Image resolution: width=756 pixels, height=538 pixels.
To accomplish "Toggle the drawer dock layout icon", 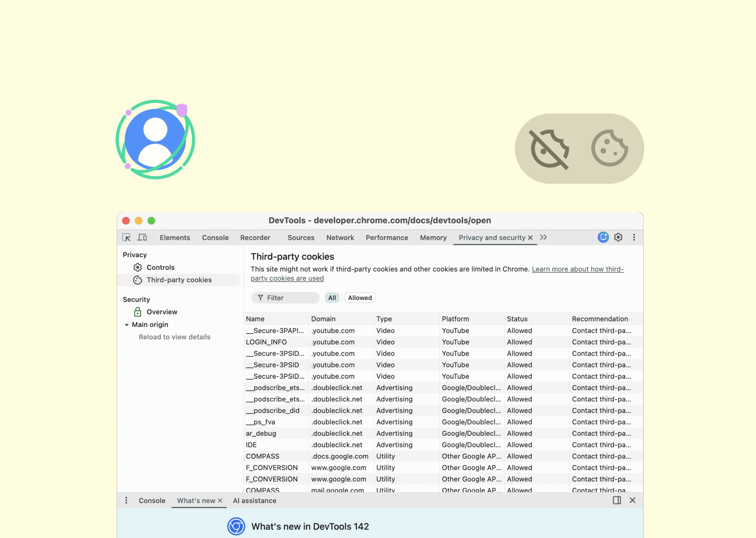I will pos(617,500).
